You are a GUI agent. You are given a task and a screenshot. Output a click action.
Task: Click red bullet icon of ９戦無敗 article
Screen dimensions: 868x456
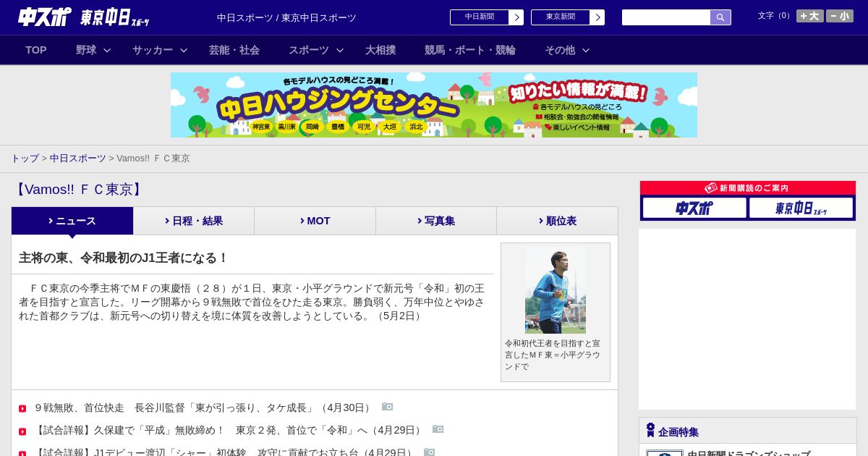click(x=22, y=409)
